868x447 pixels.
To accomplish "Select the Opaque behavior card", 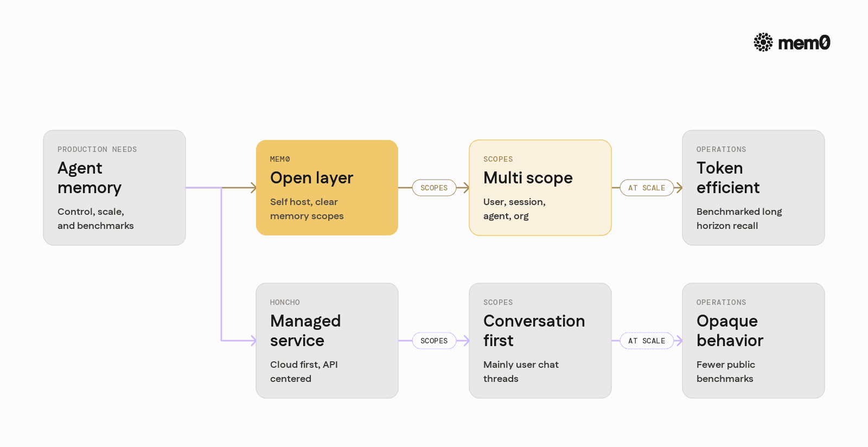I will point(754,341).
